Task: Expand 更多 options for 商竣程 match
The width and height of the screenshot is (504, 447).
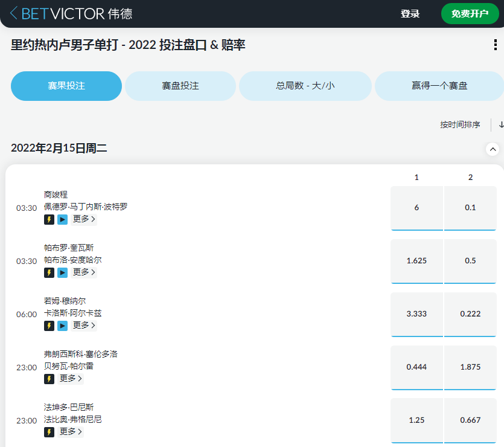Action: pyautogui.click(x=83, y=219)
